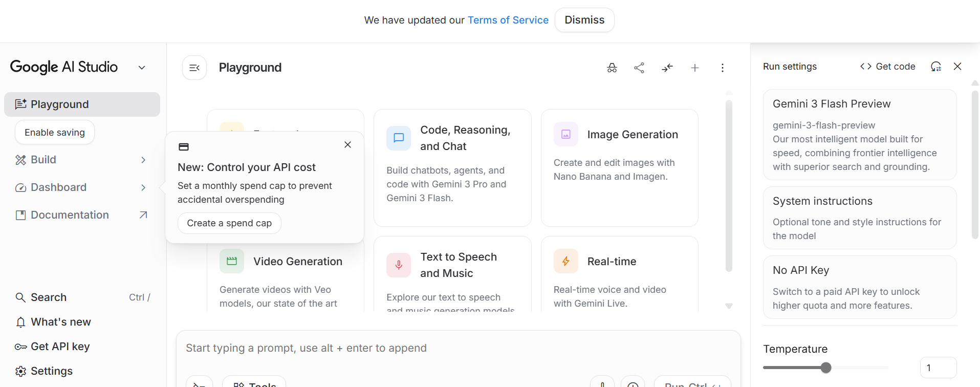
Task: Click the Get code button
Action: (888, 67)
